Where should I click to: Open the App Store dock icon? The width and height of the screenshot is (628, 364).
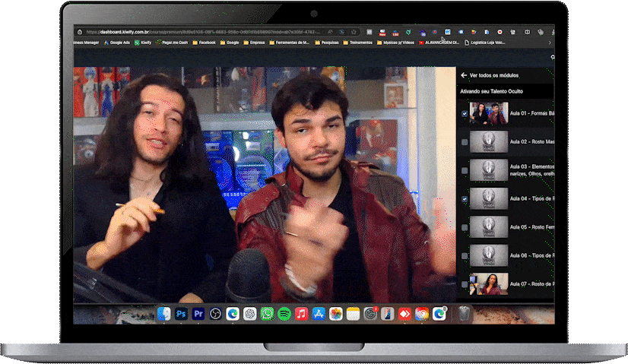319,314
